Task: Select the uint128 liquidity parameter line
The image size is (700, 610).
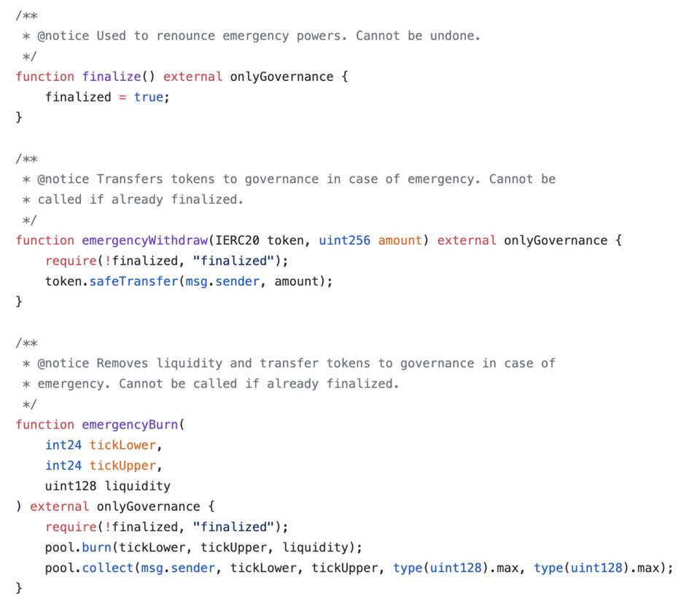Action: pyautogui.click(x=108, y=486)
